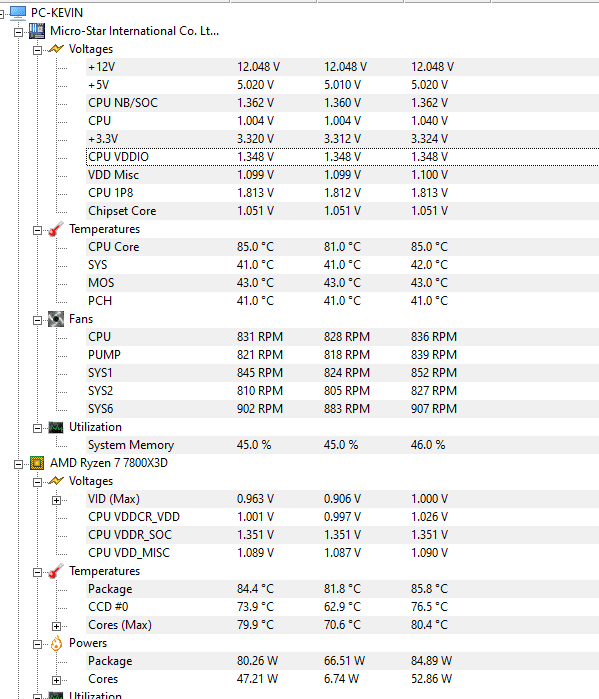Click the Ryzen Voltages lightning icon

(56, 481)
